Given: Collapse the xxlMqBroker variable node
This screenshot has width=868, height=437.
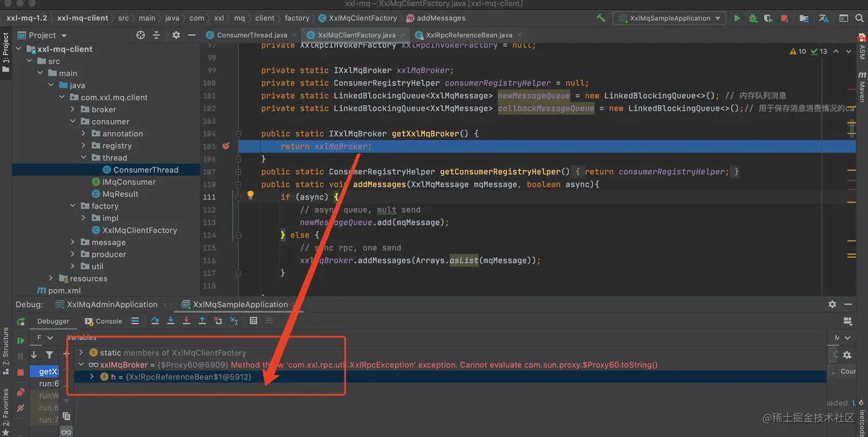Looking at the screenshot, I should pos(81,365).
